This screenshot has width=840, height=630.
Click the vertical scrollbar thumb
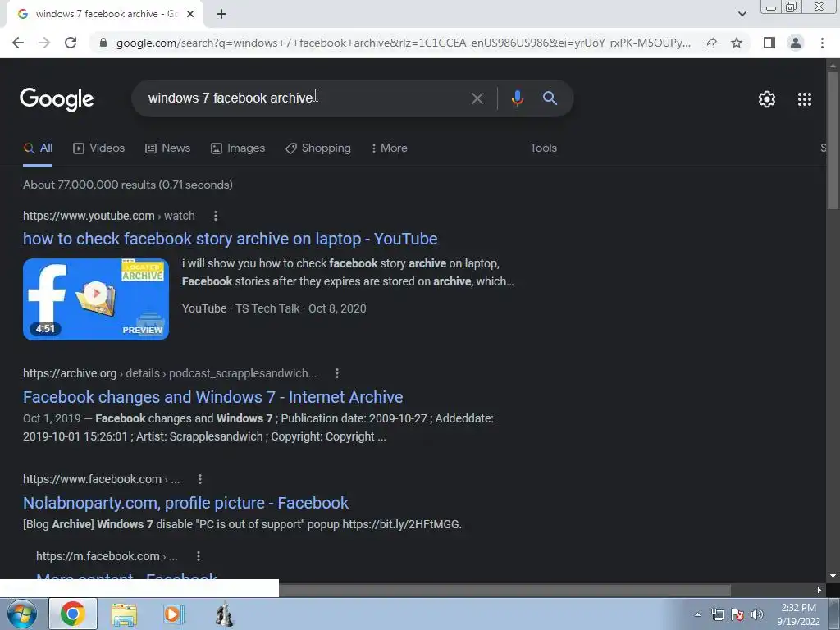pyautogui.click(x=833, y=140)
